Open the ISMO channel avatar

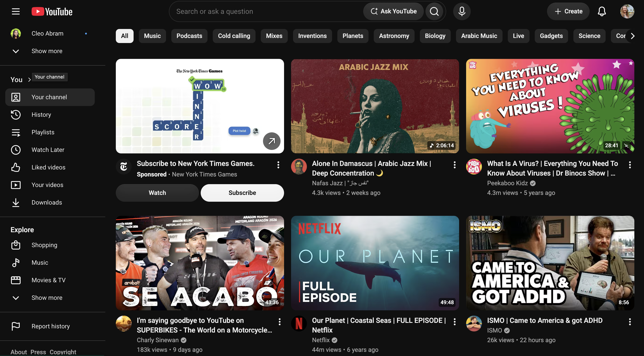(474, 324)
